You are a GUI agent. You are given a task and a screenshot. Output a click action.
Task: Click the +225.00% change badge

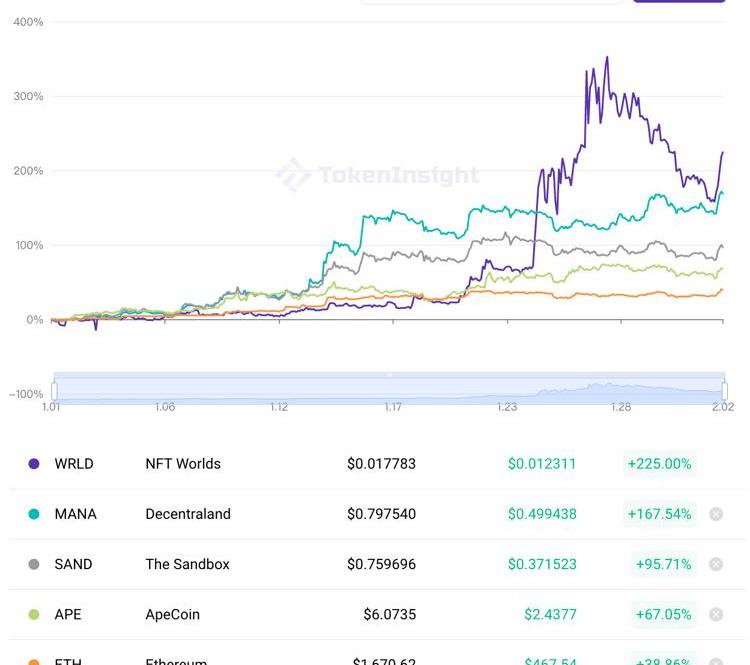coord(659,464)
